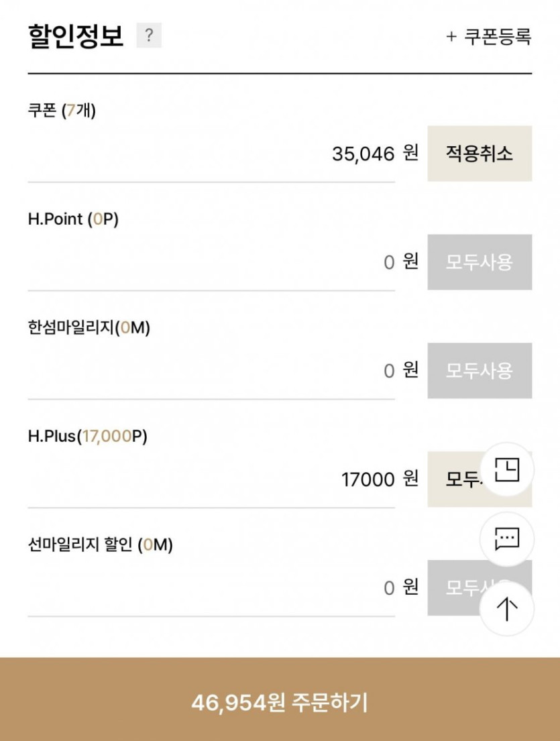Click the 한섬마일리지 amount input field

[x=211, y=371]
